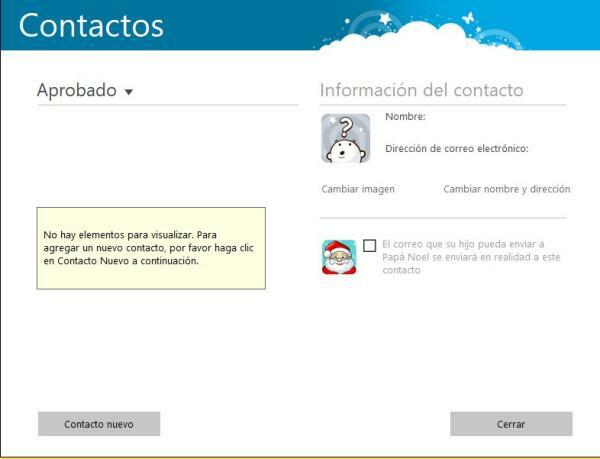Click the polar bear contact avatar
This screenshot has height=459, width=600.
click(x=345, y=138)
